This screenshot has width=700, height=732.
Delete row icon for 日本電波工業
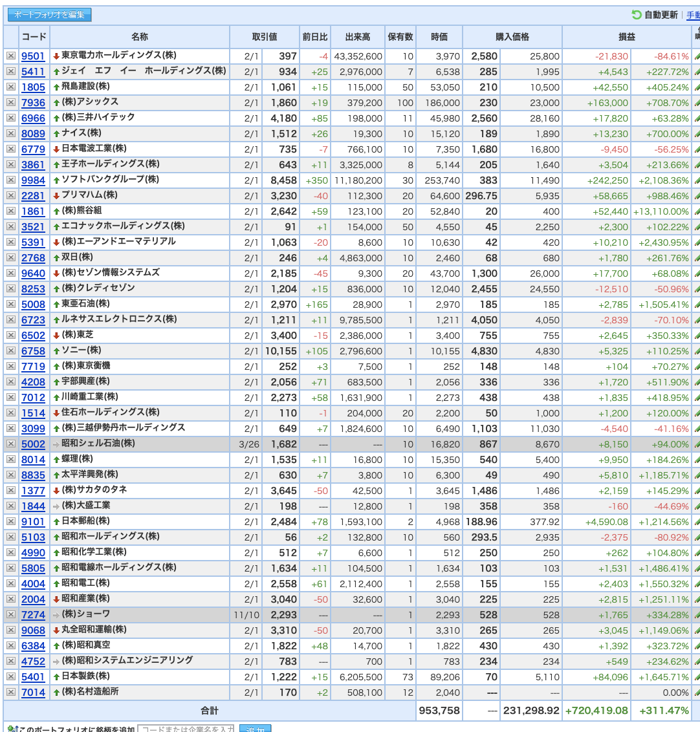click(x=11, y=149)
